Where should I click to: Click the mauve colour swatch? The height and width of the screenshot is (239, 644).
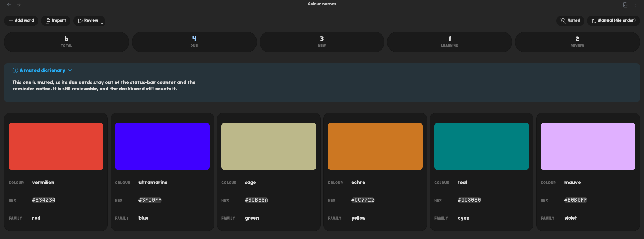click(588, 146)
